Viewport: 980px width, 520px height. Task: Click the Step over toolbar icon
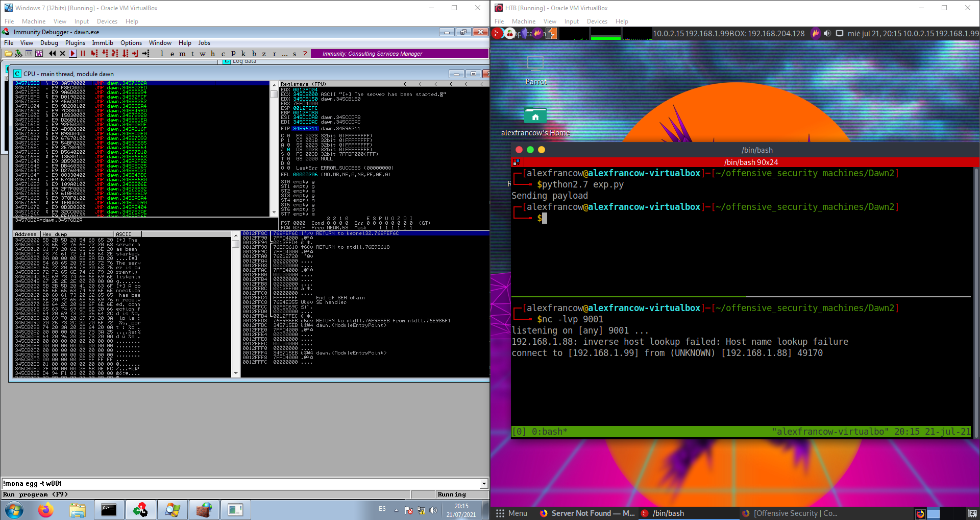(105, 54)
